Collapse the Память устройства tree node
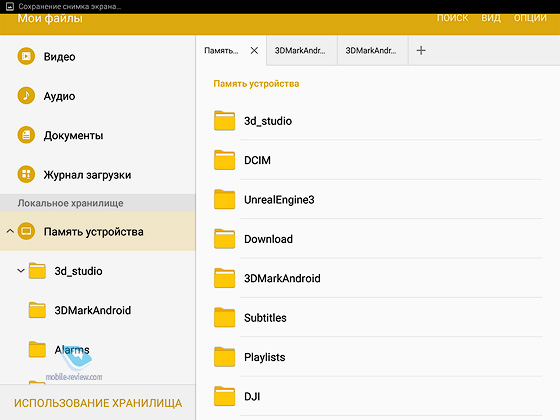This screenshot has height=420, width=560. point(10,231)
